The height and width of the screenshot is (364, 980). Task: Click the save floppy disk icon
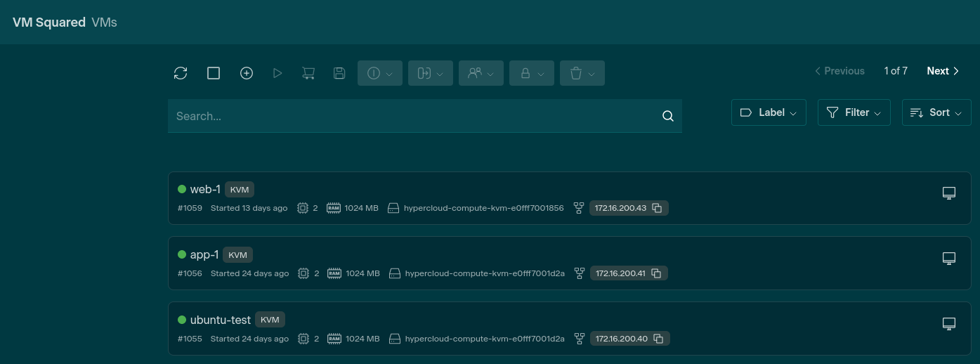pos(339,73)
